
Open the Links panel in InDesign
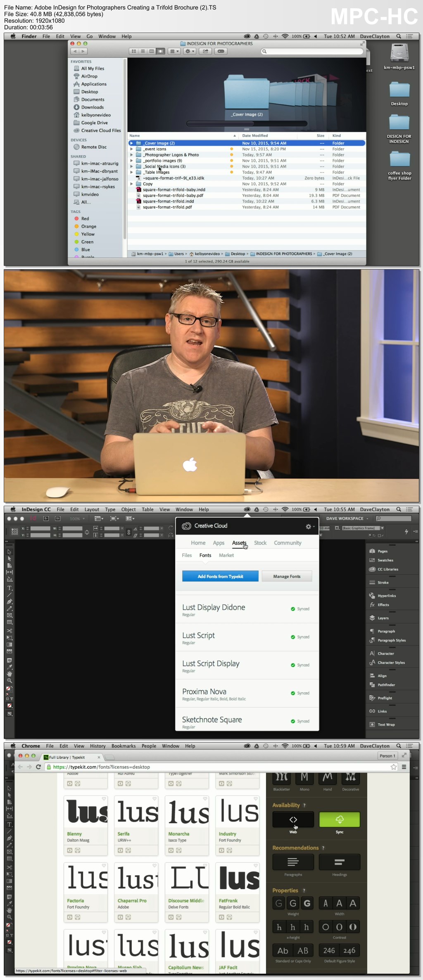378,711
